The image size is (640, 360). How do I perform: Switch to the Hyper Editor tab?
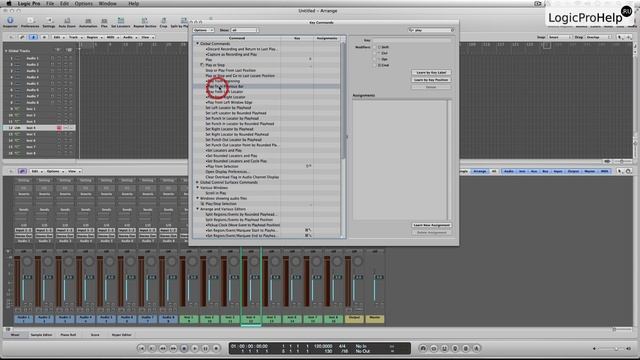click(x=122, y=335)
